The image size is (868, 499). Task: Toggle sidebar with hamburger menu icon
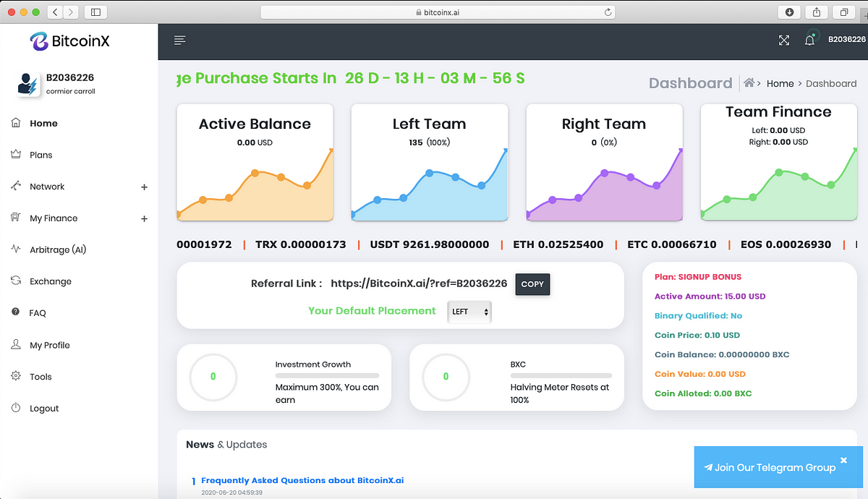180,40
